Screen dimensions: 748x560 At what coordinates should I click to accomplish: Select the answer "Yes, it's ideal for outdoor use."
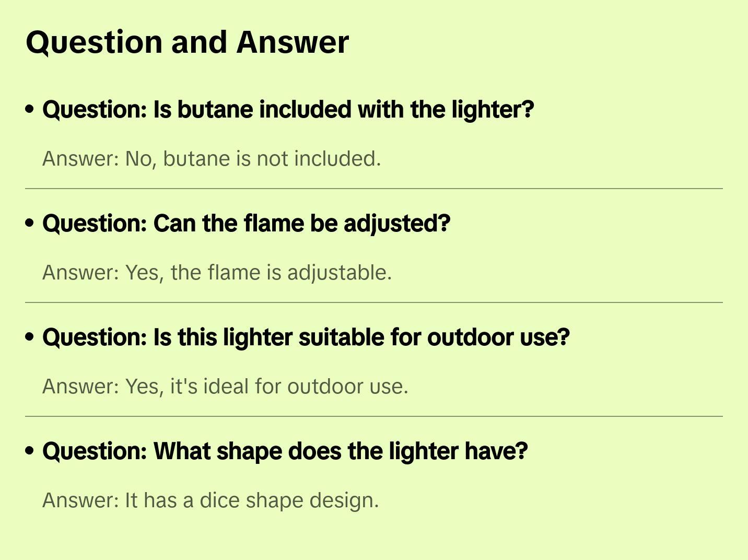click(x=225, y=387)
